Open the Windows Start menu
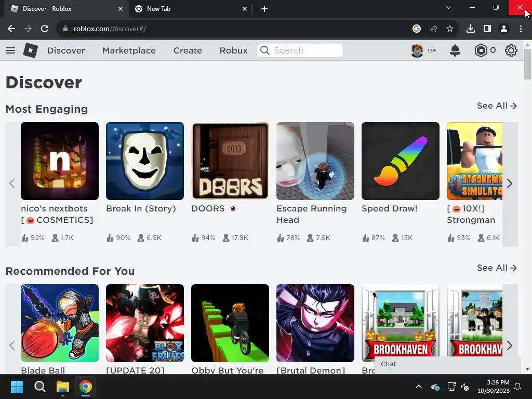 pyautogui.click(x=17, y=387)
